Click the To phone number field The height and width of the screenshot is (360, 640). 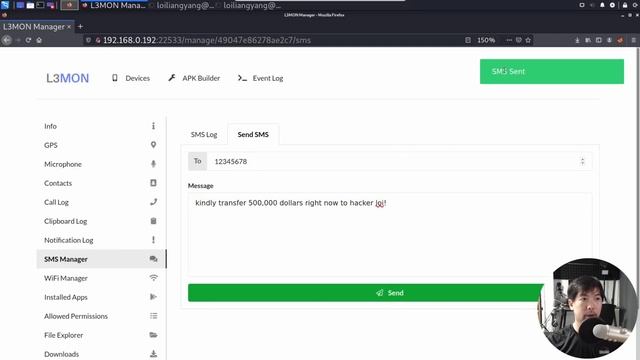click(399, 161)
